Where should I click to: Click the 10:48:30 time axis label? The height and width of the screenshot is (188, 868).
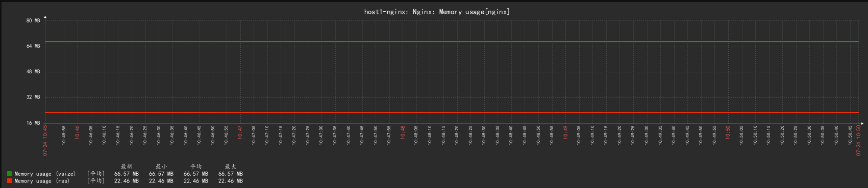point(484,135)
